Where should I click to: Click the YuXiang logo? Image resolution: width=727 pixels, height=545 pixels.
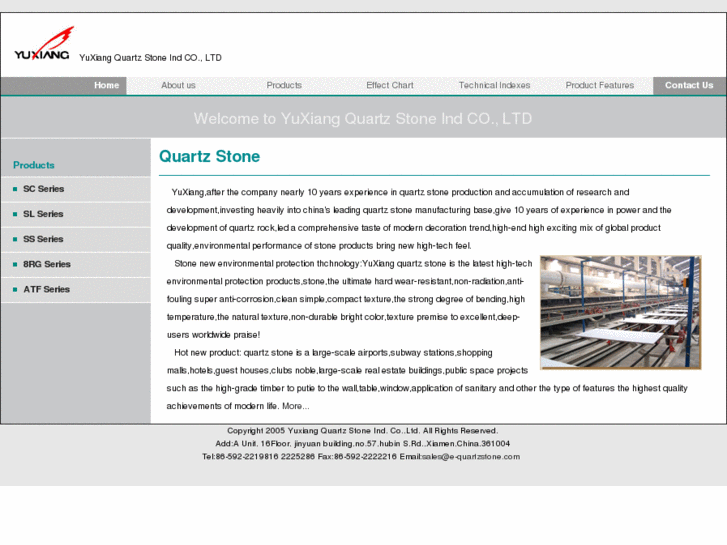(x=44, y=43)
